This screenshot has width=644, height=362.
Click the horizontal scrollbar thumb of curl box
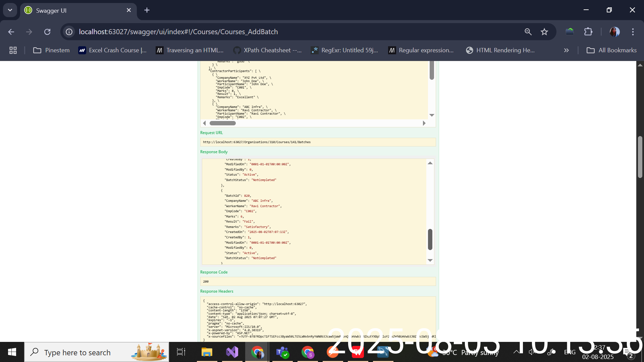(222, 123)
